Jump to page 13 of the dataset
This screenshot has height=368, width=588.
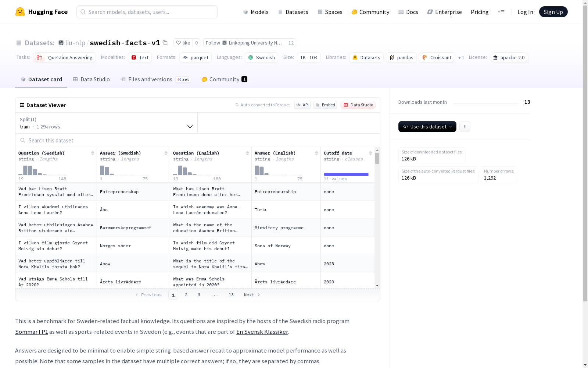tap(231, 295)
